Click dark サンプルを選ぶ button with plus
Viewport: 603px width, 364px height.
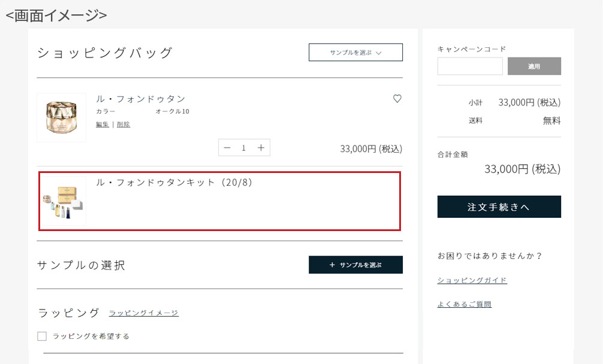click(355, 265)
